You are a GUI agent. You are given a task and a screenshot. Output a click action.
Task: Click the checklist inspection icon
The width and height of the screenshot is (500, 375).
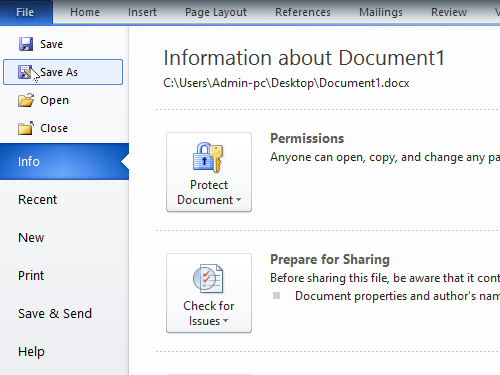pyautogui.click(x=208, y=278)
